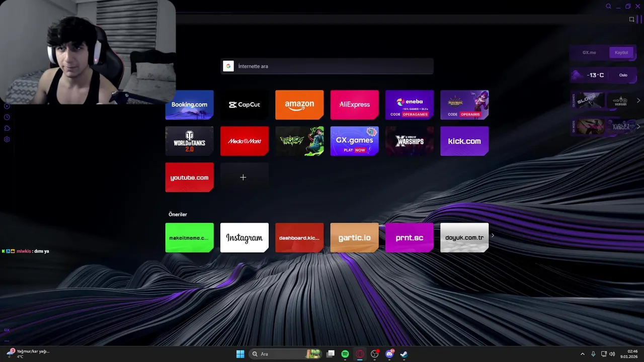The width and height of the screenshot is (644, 362).
Task: Click the volume speaker tray icon
Action: click(x=612, y=354)
